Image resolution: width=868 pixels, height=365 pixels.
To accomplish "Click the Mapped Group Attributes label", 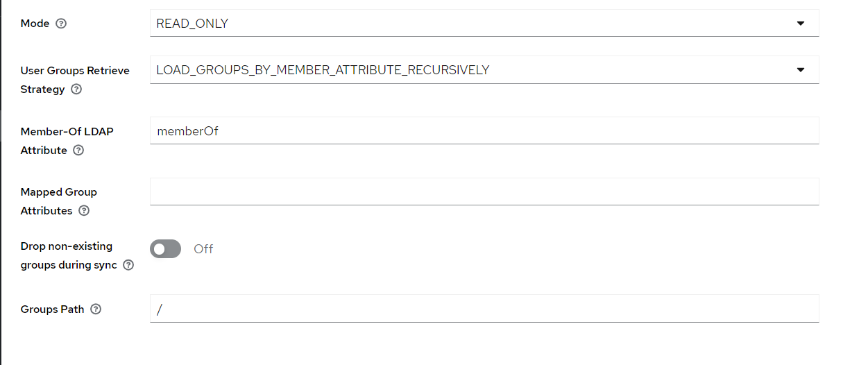I will (59, 201).
